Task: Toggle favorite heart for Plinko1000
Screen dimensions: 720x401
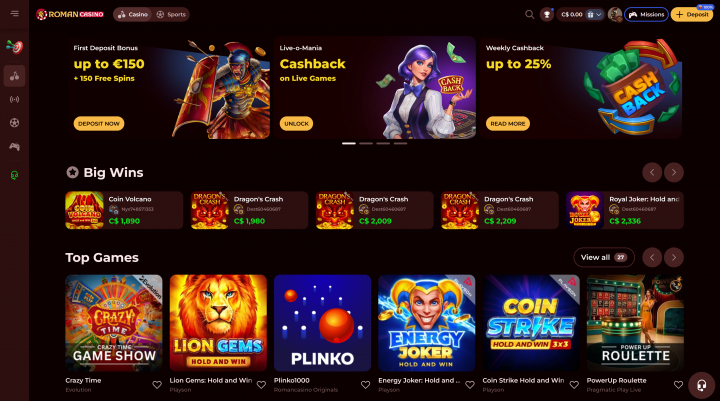Action: click(x=366, y=385)
